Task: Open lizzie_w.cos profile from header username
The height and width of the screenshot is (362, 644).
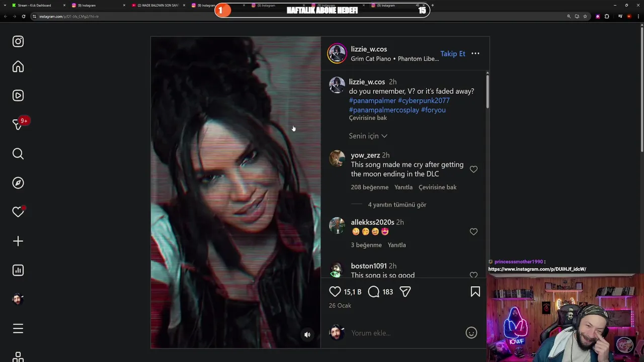Action: click(369, 49)
